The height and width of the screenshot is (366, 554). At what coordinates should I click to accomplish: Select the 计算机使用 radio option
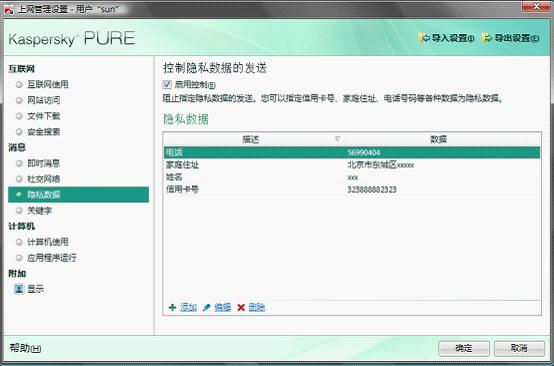(19, 242)
